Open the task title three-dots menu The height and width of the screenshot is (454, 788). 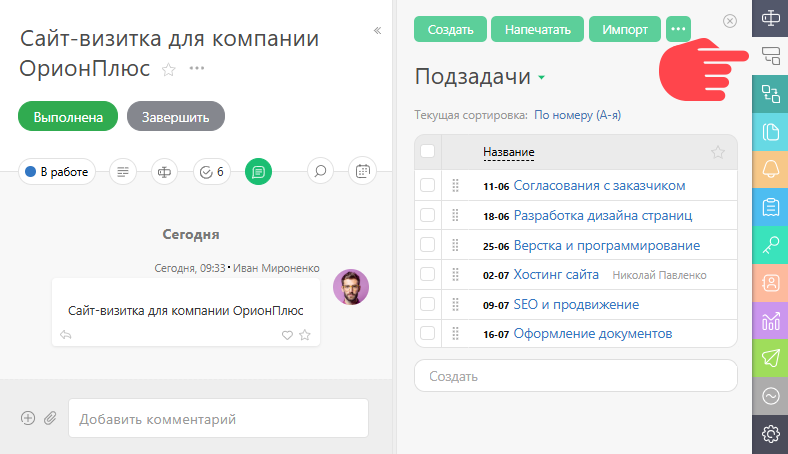coord(196,68)
